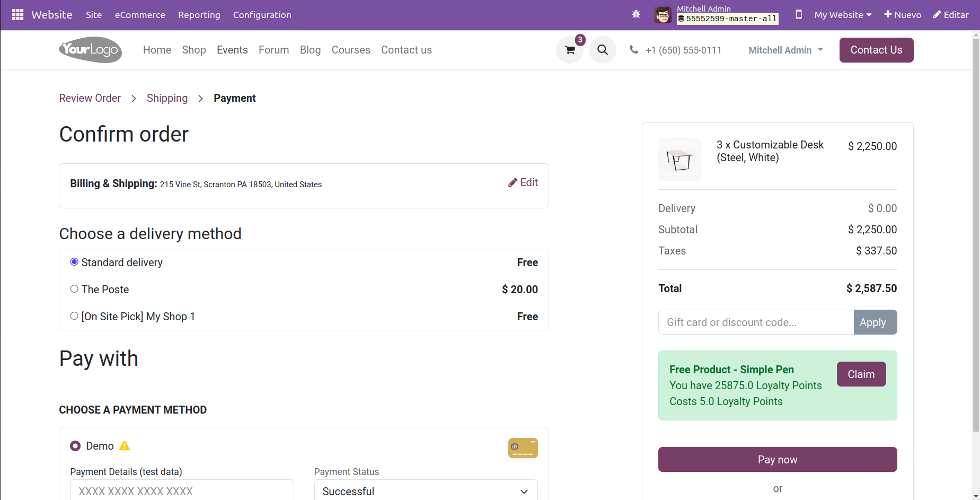Open the eCommerce menu
This screenshot has width=980, height=500.
(140, 15)
